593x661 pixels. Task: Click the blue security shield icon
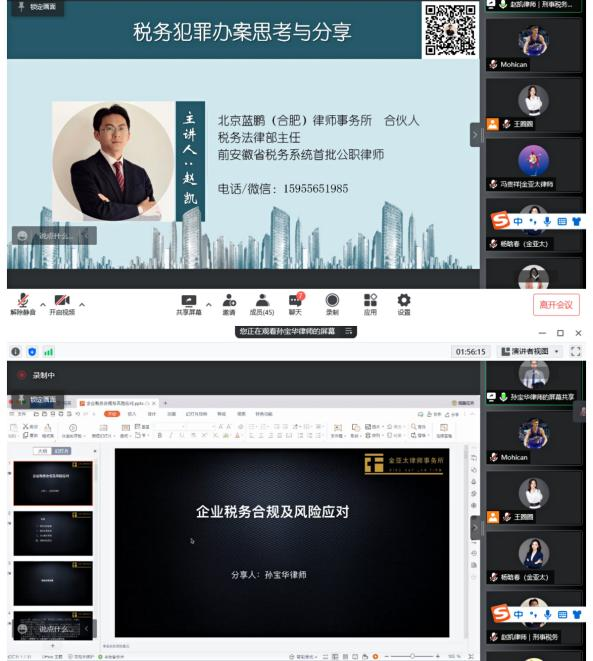click(x=32, y=352)
